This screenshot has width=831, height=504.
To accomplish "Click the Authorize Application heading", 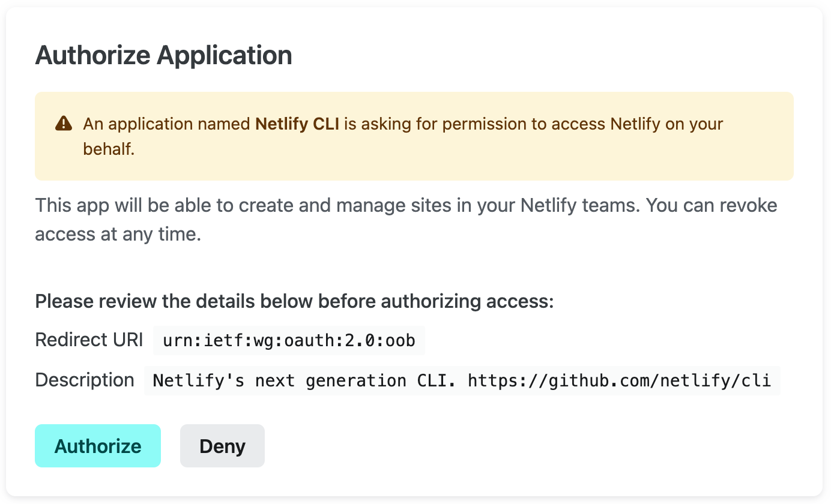I will click(x=163, y=55).
